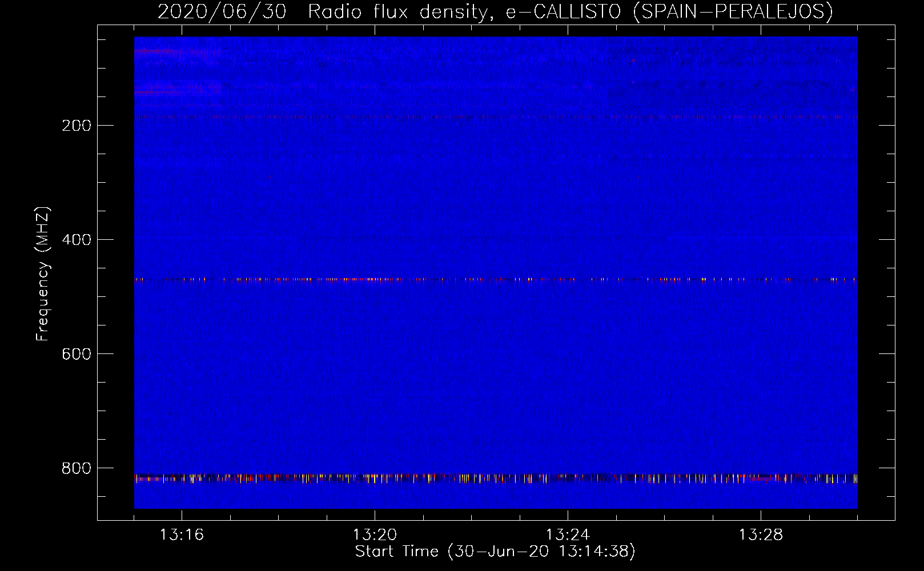Click the "Frequency (MHZ)" axis label
Image resolution: width=924 pixels, height=571 pixels.
pos(43,274)
